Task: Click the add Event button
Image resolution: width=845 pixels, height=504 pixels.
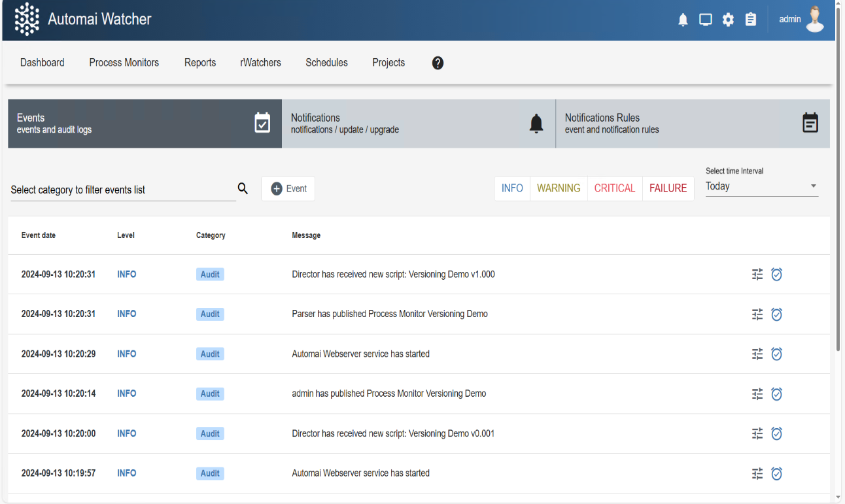Action: point(288,189)
